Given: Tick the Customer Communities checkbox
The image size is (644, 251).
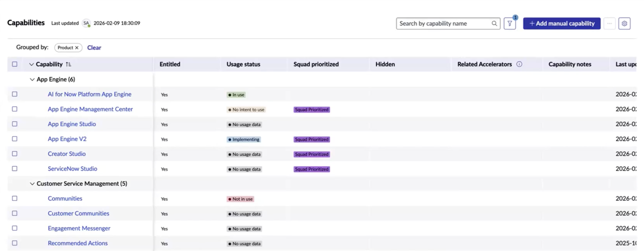Looking at the screenshot, I should pos(15,213).
